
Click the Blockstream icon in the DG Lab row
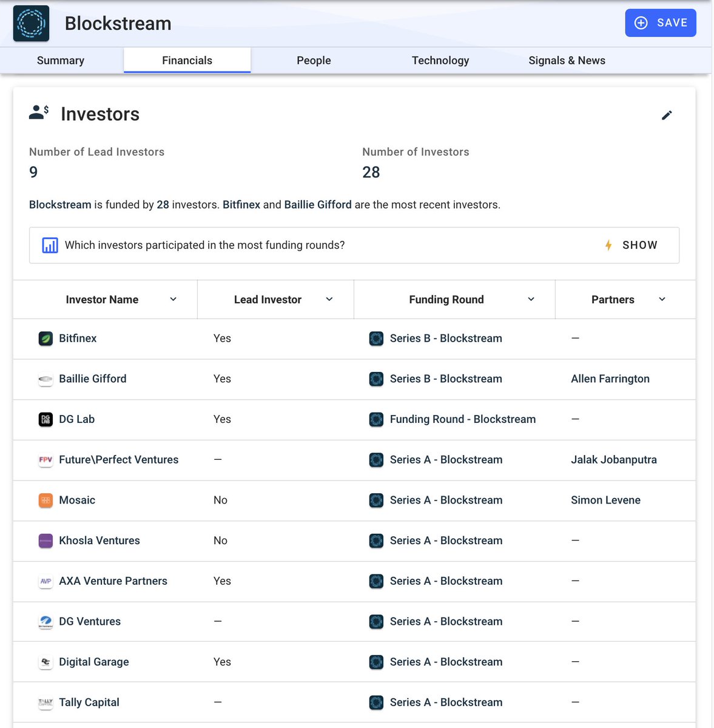click(376, 419)
